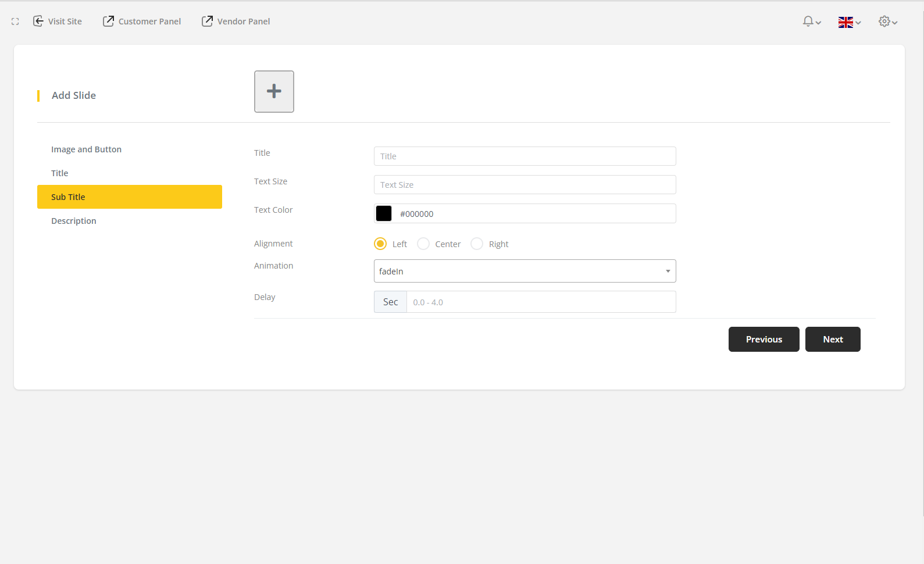Click the Previous button
The image size is (924, 564).
(764, 340)
